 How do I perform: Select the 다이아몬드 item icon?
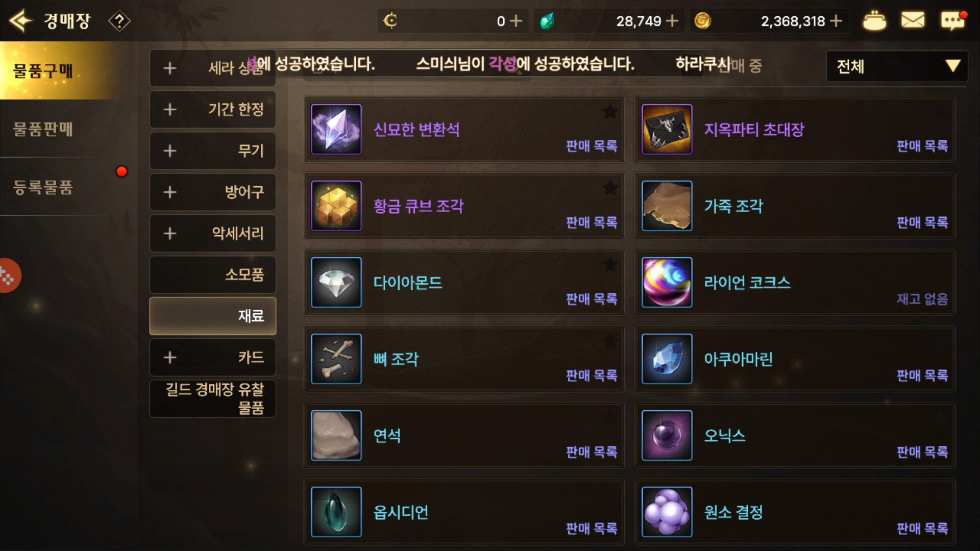pos(336,283)
